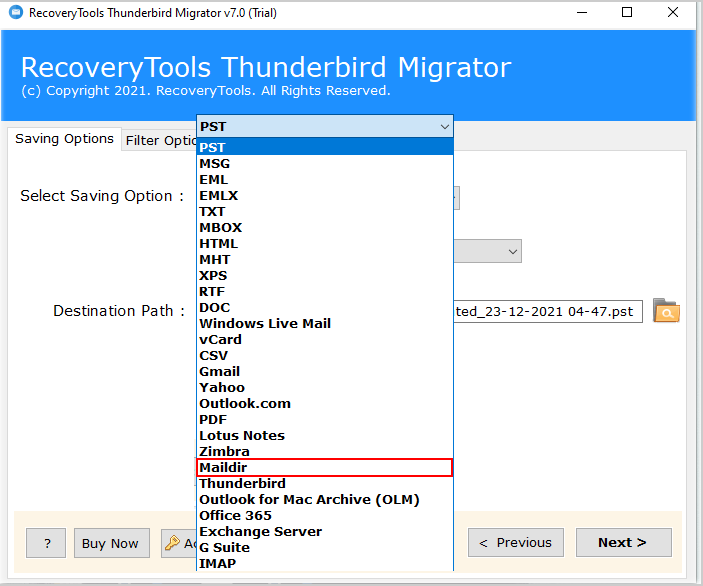Image resolution: width=703 pixels, height=586 pixels.
Task: Click the key icon on the Activate button
Action: pos(172,543)
